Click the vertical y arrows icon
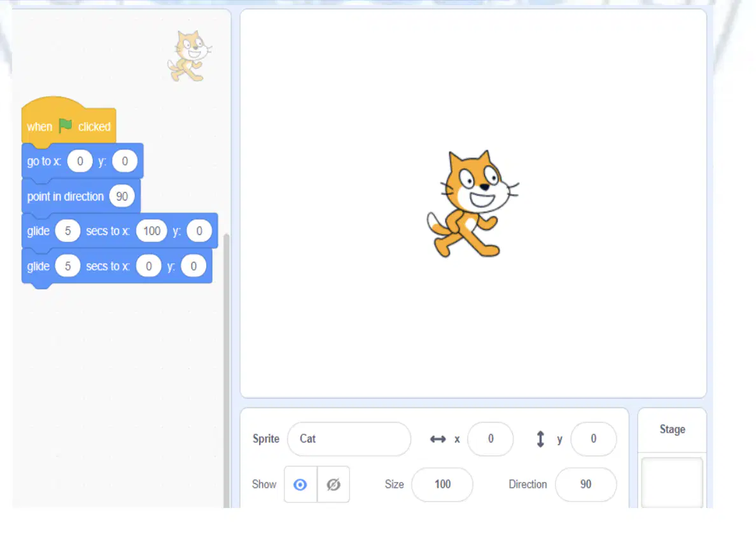This screenshot has width=756, height=536. tap(540, 439)
